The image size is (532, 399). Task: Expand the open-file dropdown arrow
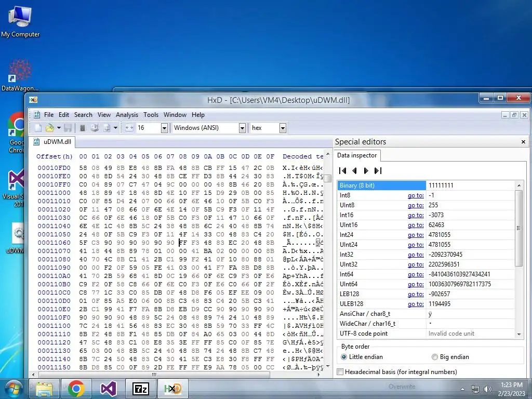(x=59, y=128)
